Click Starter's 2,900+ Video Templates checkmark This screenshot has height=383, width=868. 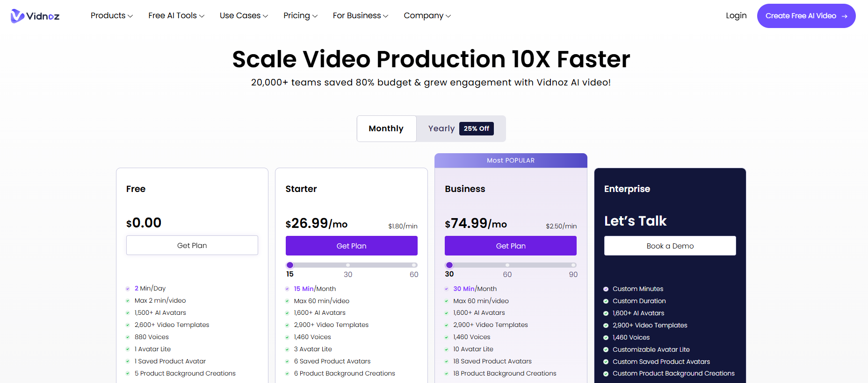[x=287, y=325]
